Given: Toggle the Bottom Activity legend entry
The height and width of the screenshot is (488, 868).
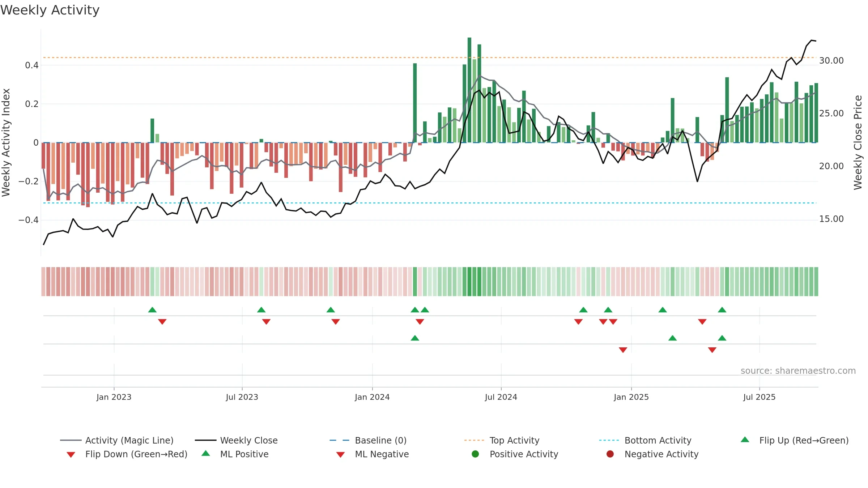Looking at the screenshot, I should [x=645, y=440].
